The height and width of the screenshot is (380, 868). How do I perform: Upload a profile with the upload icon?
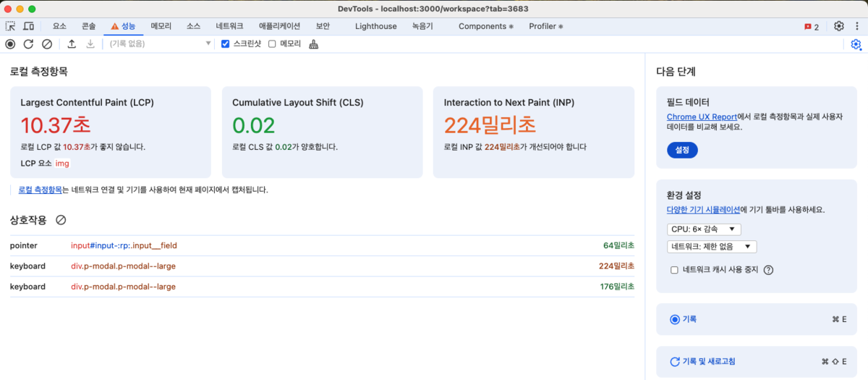tap(72, 44)
